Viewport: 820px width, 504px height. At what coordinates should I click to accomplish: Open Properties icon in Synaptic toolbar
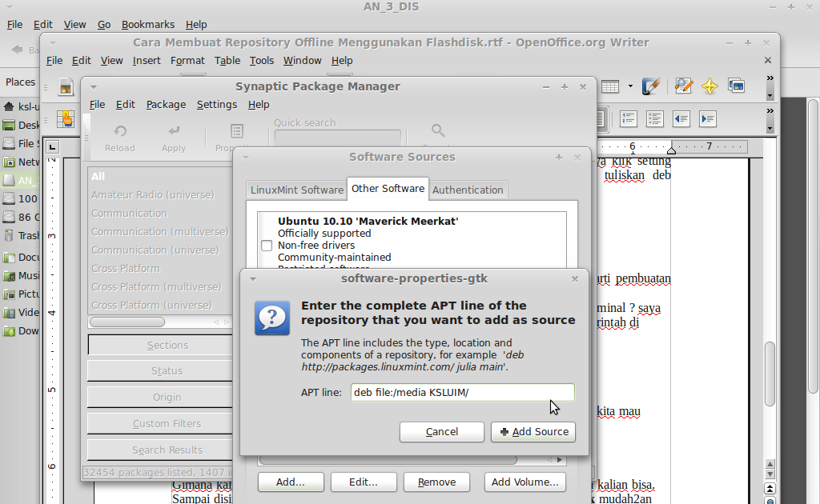[x=237, y=131]
